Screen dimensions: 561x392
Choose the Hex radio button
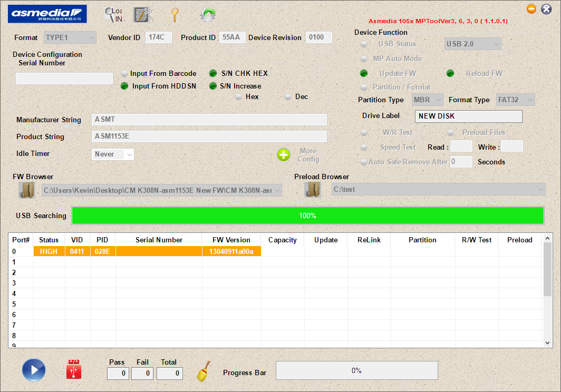point(238,97)
